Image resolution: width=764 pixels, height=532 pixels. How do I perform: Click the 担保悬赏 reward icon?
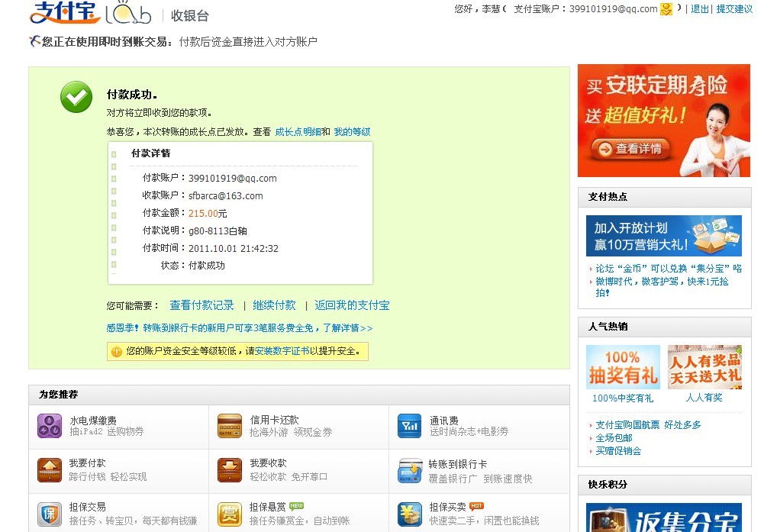230,514
